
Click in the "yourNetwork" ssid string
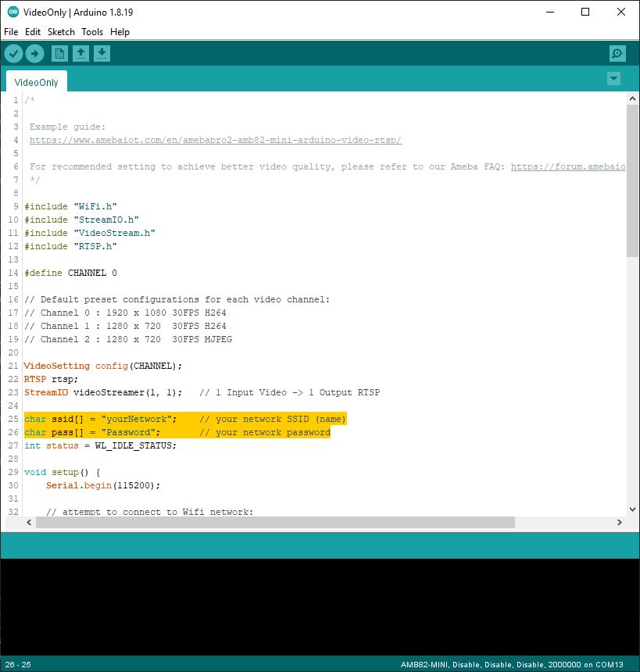pyautogui.click(x=134, y=419)
